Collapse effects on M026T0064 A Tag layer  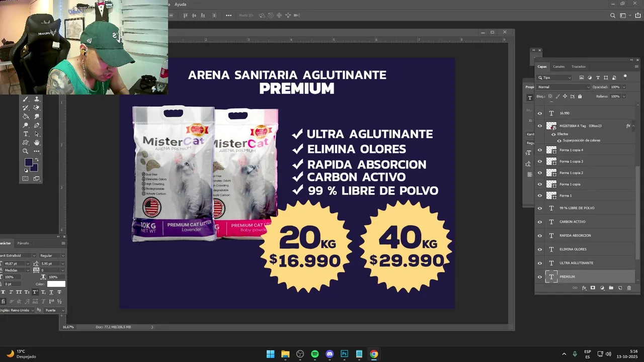[x=633, y=126]
